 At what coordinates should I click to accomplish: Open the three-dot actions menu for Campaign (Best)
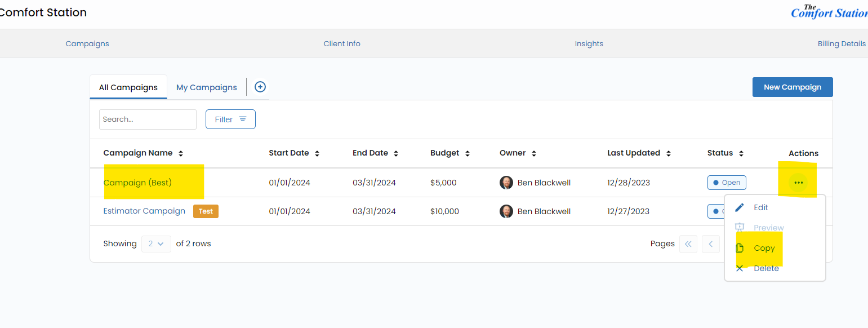(798, 183)
